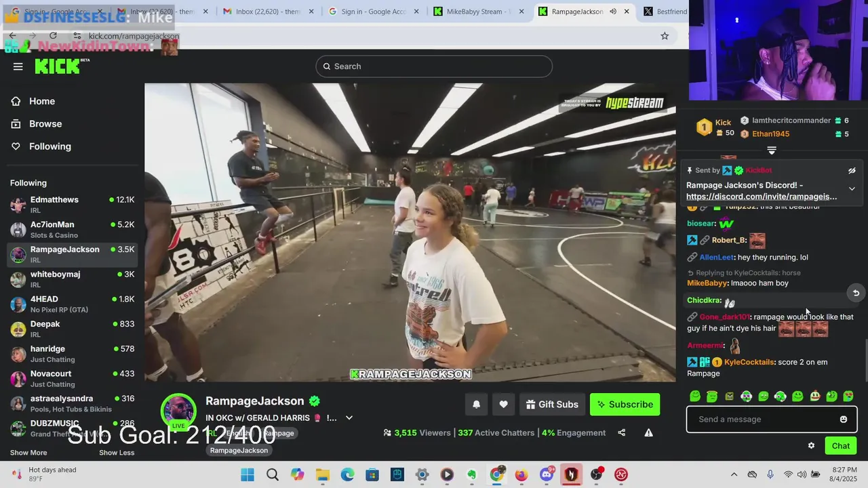The image size is (868, 488).
Task: Open the emoji picker in chat
Action: 843,420
